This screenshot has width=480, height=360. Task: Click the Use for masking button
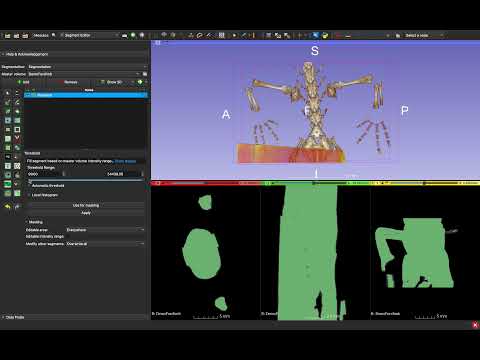click(x=86, y=205)
